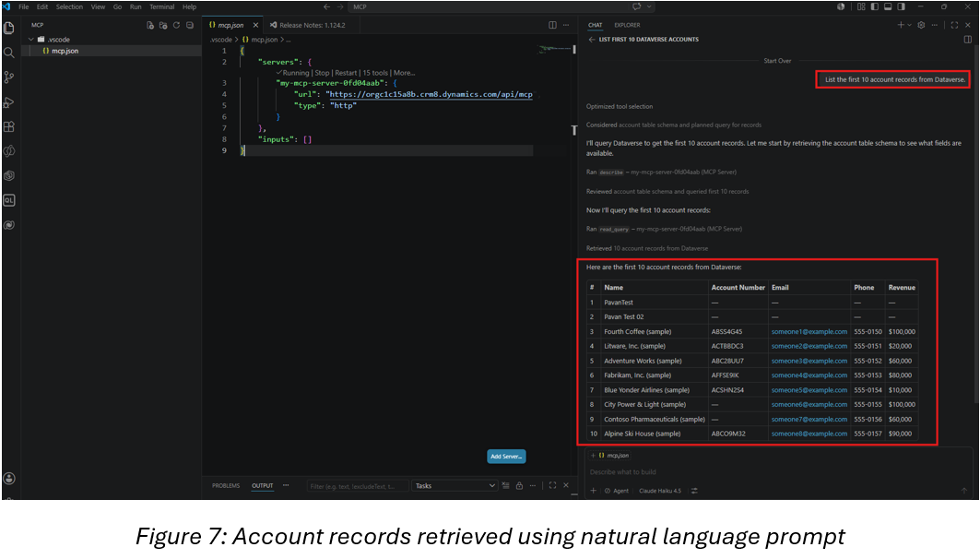The height and width of the screenshot is (559, 980).
Task: Collapse all folders in explorer
Action: click(x=190, y=25)
